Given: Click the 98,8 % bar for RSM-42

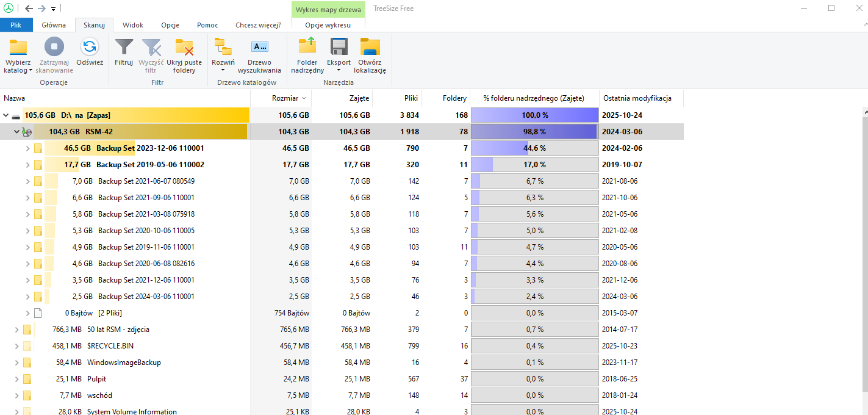Looking at the screenshot, I should 535,131.
